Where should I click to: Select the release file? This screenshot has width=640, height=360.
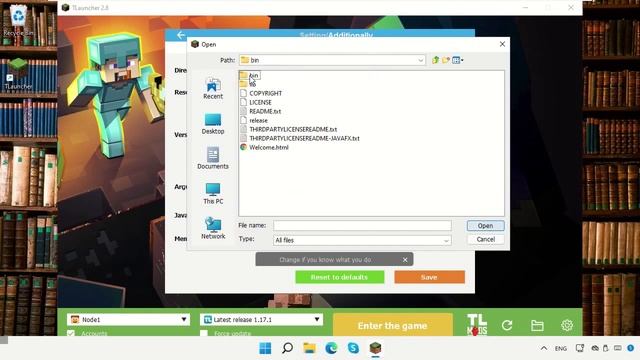pyautogui.click(x=254, y=120)
